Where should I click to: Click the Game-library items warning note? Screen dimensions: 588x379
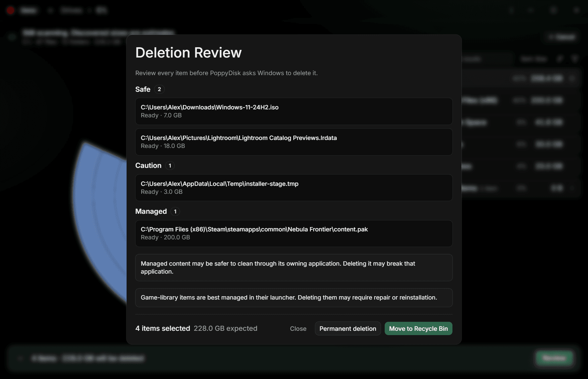[294, 298]
